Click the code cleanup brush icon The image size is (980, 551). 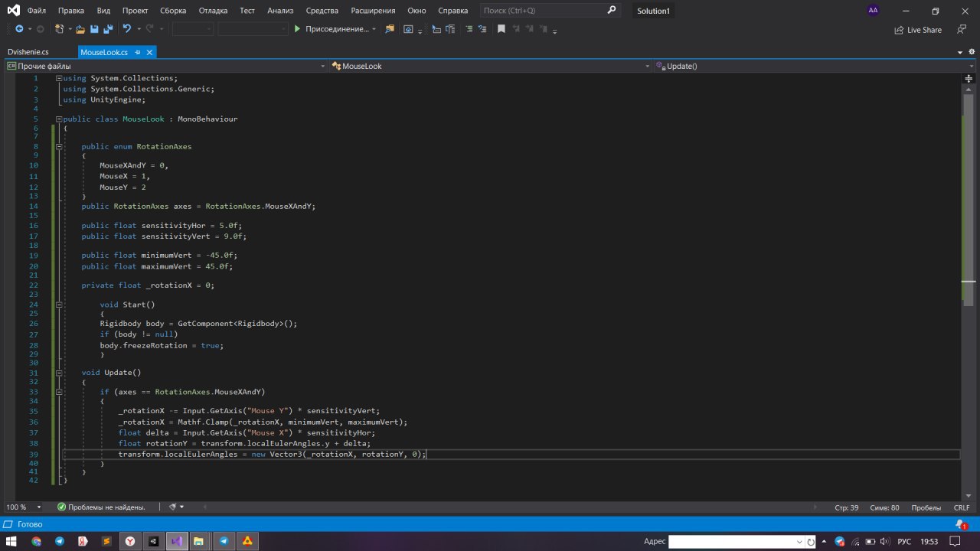pos(173,507)
